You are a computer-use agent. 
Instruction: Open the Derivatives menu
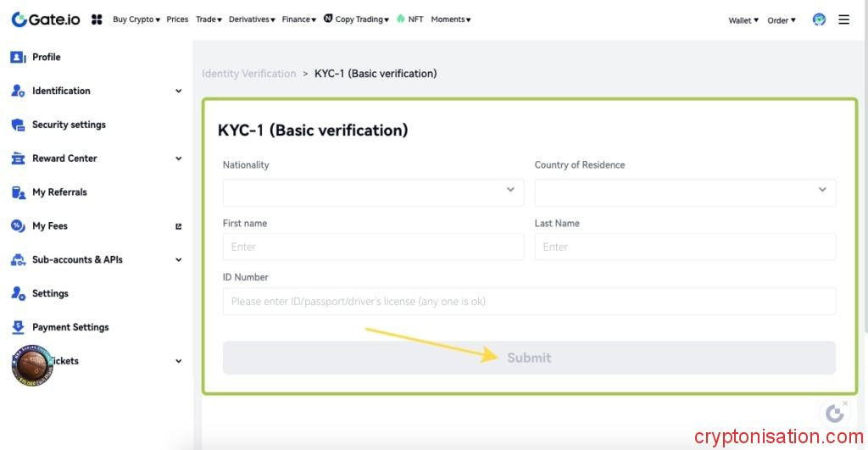[x=252, y=19]
